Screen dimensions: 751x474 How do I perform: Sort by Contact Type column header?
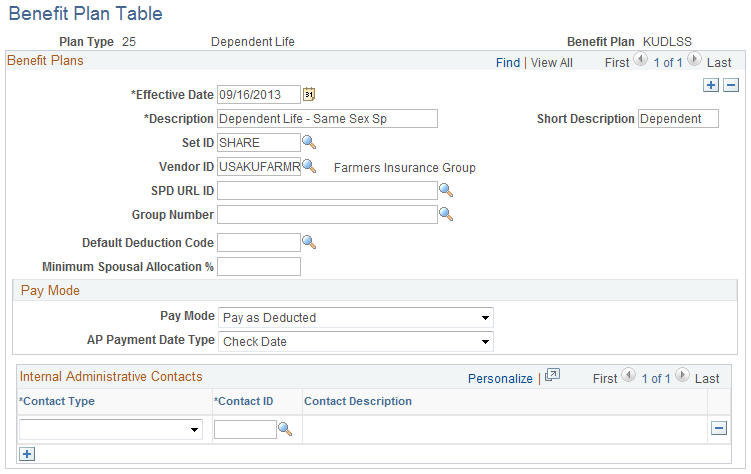point(58,401)
